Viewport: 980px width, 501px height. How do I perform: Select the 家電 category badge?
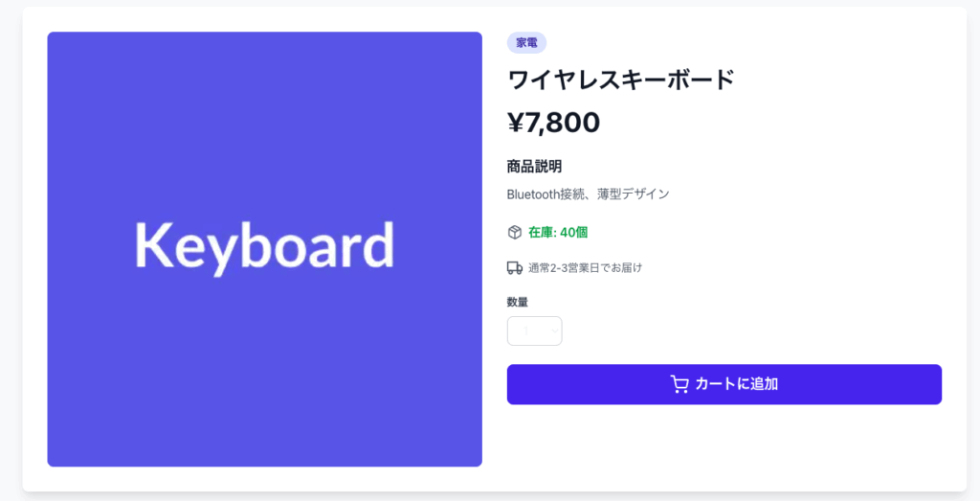point(526,42)
